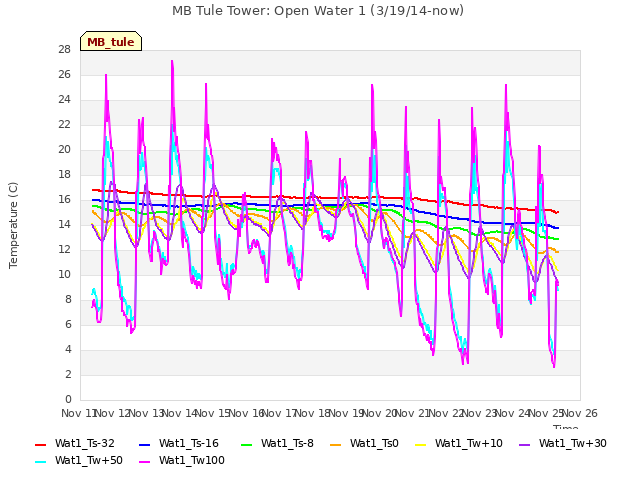Screen dimensions: 640x480
Task: Click the red Wat1_Ts-32 color marker
Action: coord(40,444)
